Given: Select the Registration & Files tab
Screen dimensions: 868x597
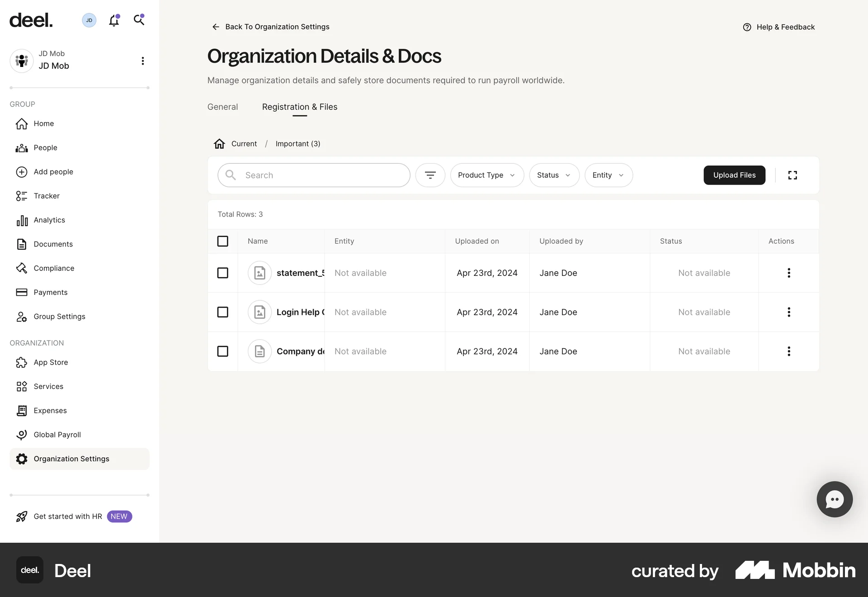Looking at the screenshot, I should coord(299,107).
